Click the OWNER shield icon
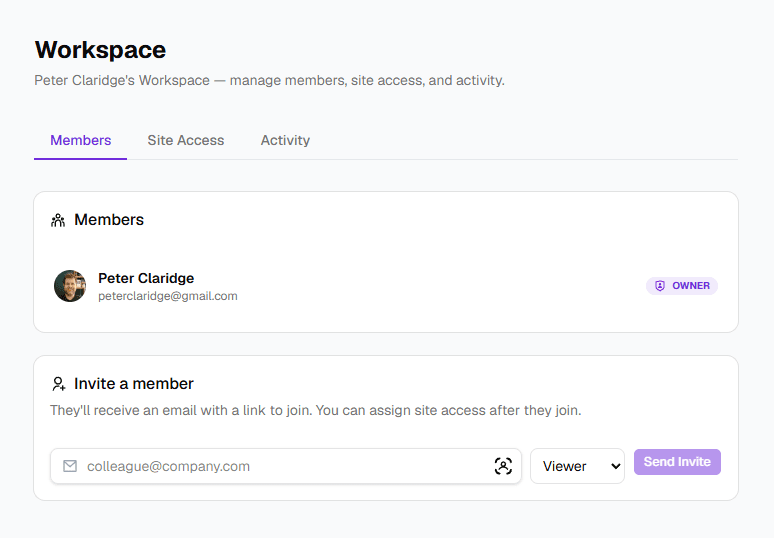This screenshot has width=774, height=538. coord(660,286)
